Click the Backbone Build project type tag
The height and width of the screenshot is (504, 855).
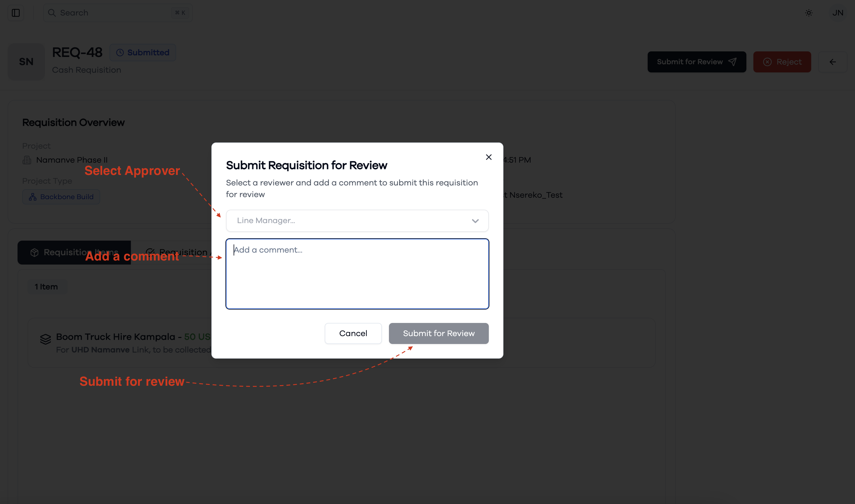[61, 197]
